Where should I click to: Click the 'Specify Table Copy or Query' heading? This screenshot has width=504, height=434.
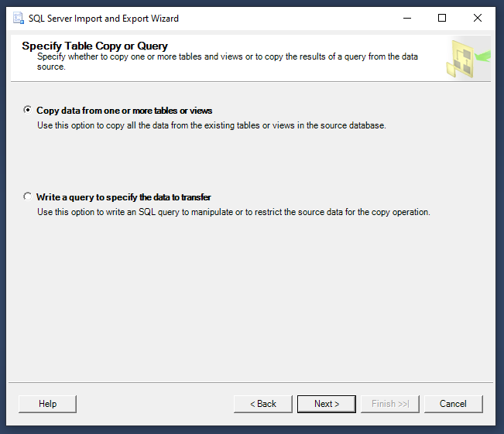[94, 46]
